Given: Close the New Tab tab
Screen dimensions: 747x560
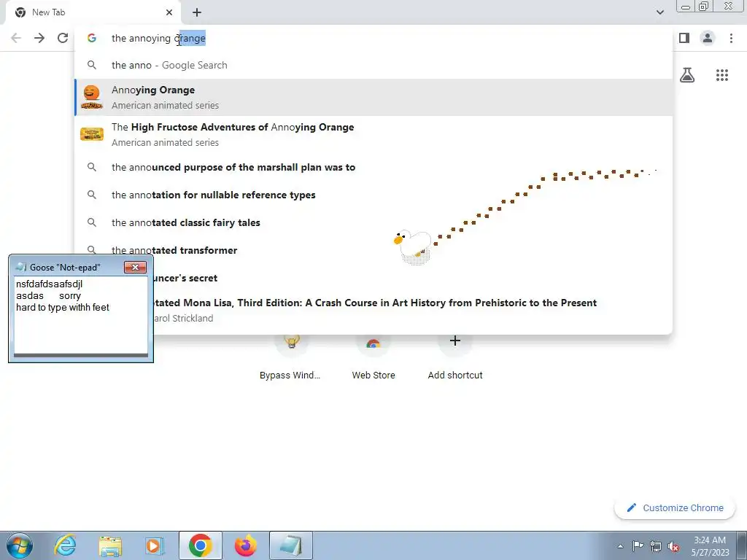Looking at the screenshot, I should pyautogui.click(x=169, y=12).
